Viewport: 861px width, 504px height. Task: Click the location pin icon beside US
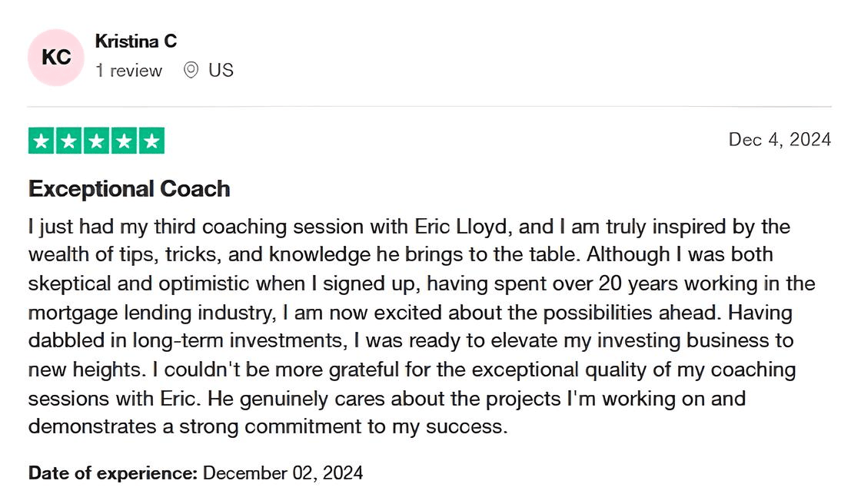point(191,70)
